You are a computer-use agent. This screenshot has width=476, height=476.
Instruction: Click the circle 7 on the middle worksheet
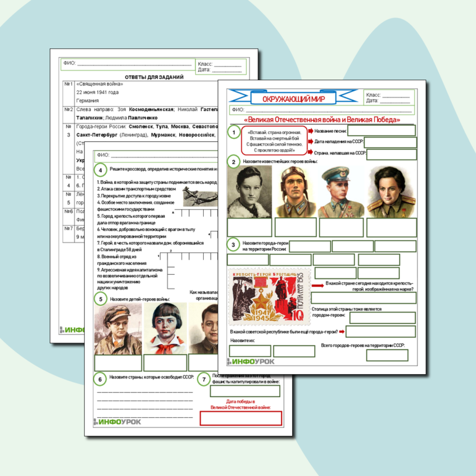click(x=204, y=379)
